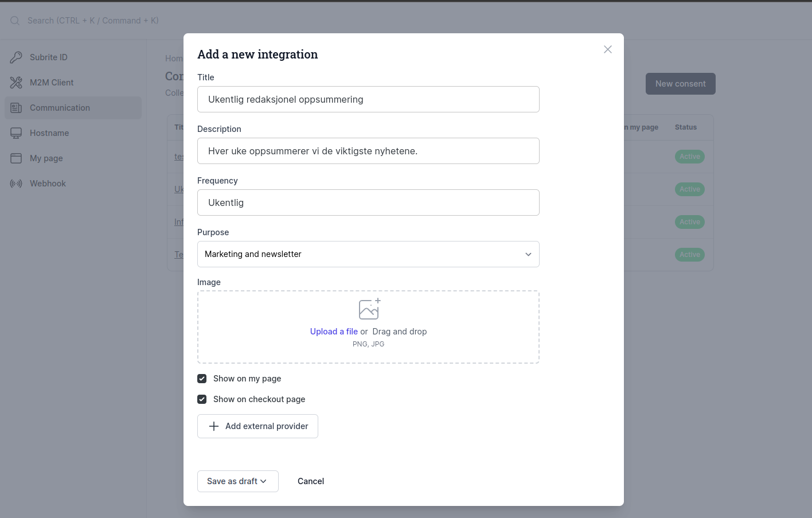812x518 pixels.
Task: Go to Webhook in sidebar
Action: (48, 184)
